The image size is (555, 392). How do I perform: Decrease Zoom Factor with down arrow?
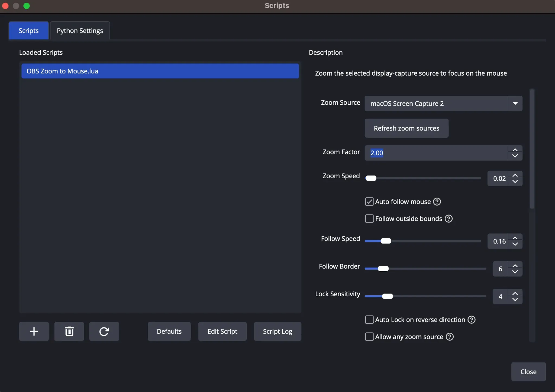pos(515,156)
